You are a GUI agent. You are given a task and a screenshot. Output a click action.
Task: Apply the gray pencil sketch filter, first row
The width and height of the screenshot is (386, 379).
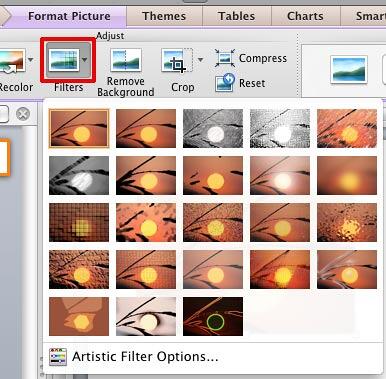[x=213, y=128]
